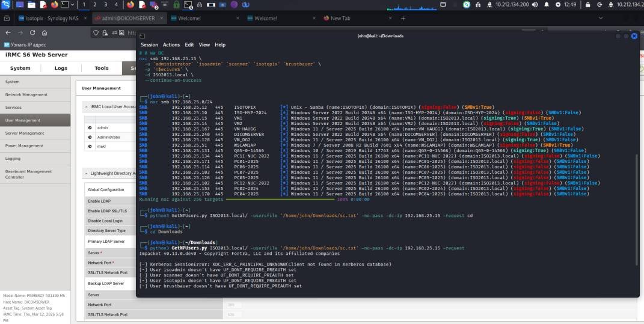Open the terminal Help menu

220,44
